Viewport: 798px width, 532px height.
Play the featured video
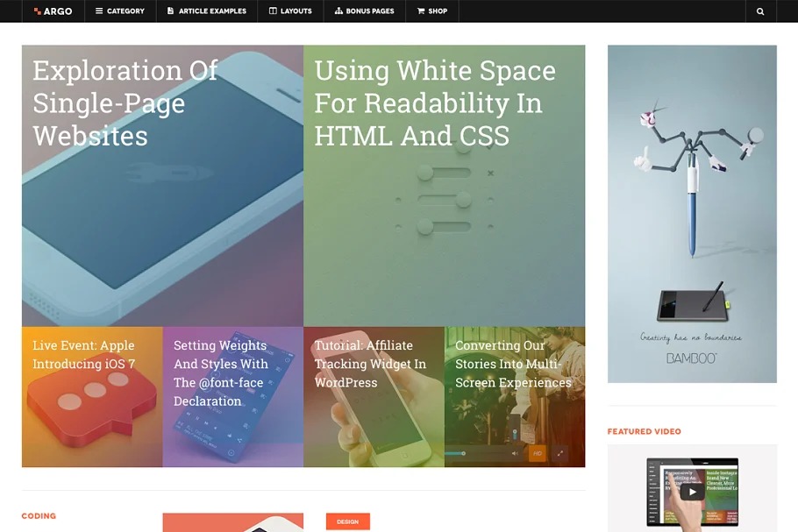click(692, 492)
